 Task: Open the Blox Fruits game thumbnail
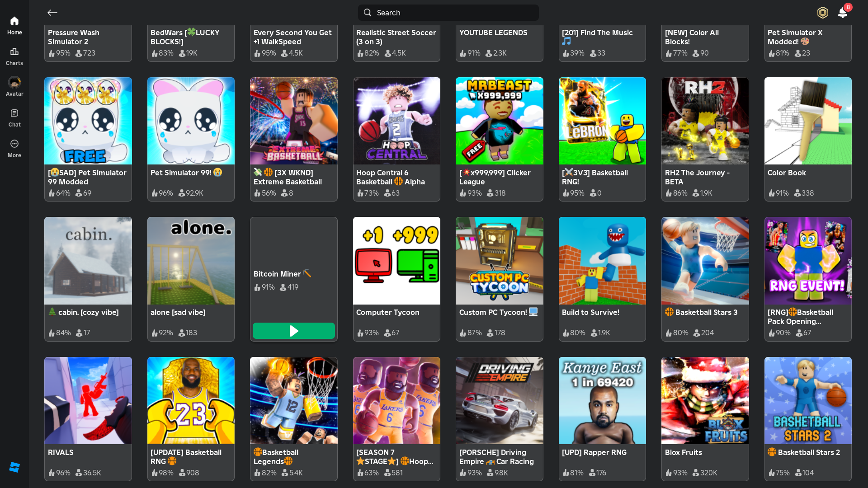tap(705, 400)
